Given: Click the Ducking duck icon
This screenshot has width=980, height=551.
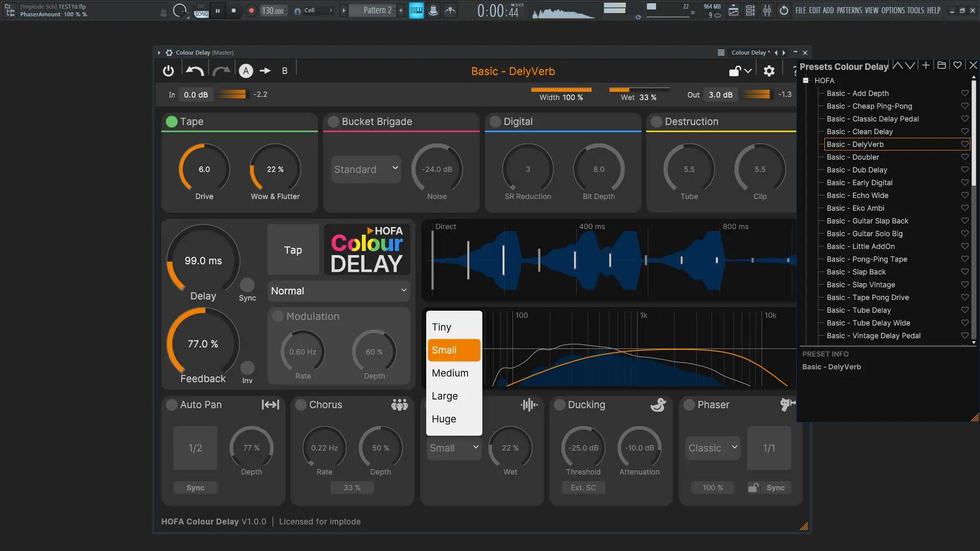Looking at the screenshot, I should tap(658, 405).
